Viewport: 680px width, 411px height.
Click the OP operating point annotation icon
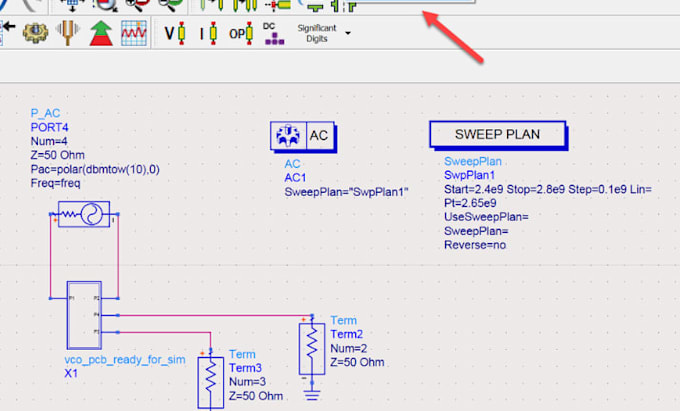pos(241,33)
